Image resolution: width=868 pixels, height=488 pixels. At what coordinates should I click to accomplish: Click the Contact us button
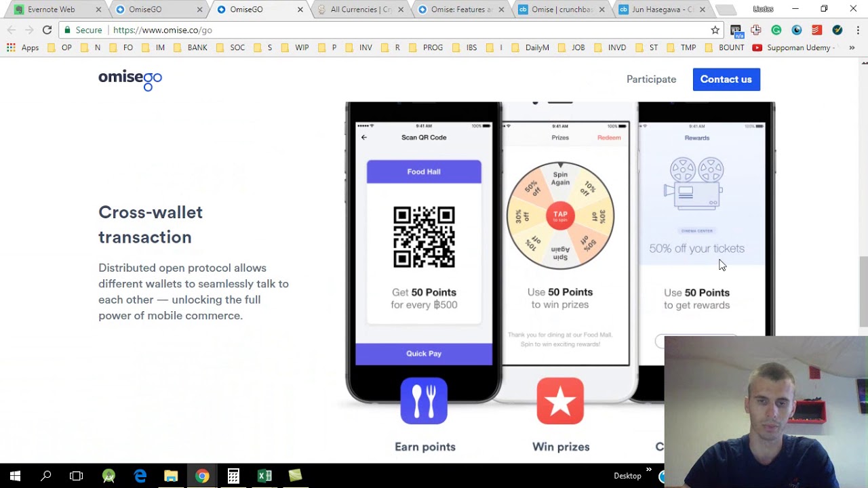coord(726,79)
